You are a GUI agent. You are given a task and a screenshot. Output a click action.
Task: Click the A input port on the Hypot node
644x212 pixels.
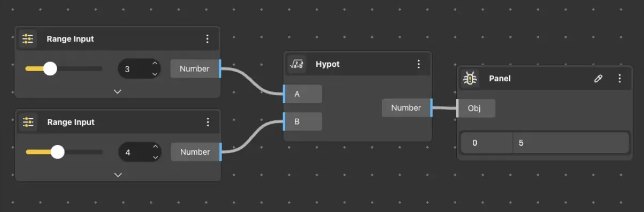click(x=302, y=94)
